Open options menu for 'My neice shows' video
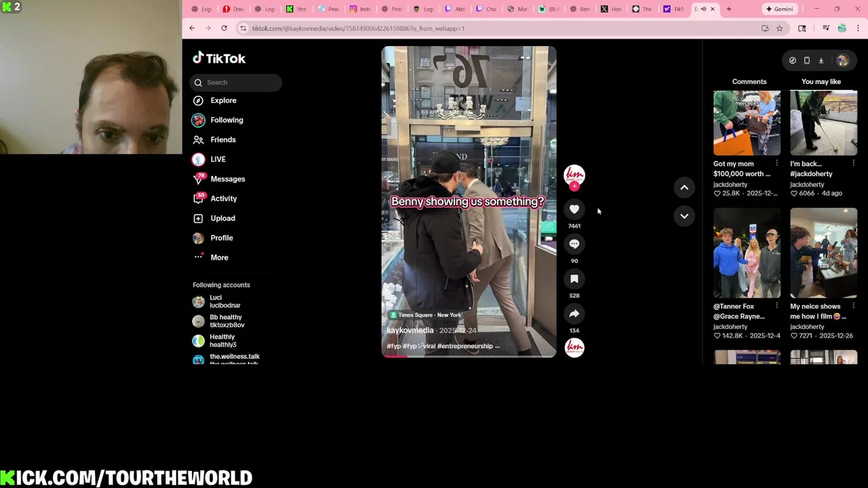This screenshot has width=868, height=488. 853,306
